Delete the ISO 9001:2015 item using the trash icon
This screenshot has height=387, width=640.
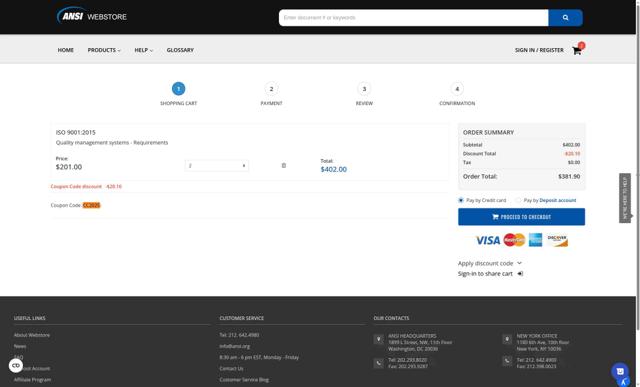[284, 165]
